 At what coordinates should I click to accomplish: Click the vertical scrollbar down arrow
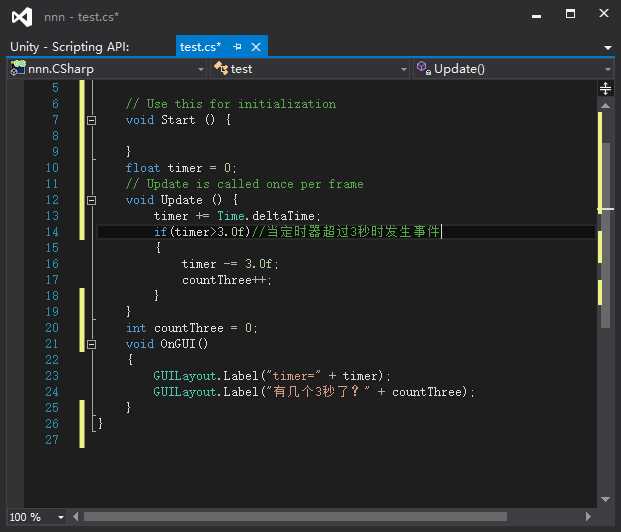coord(605,499)
